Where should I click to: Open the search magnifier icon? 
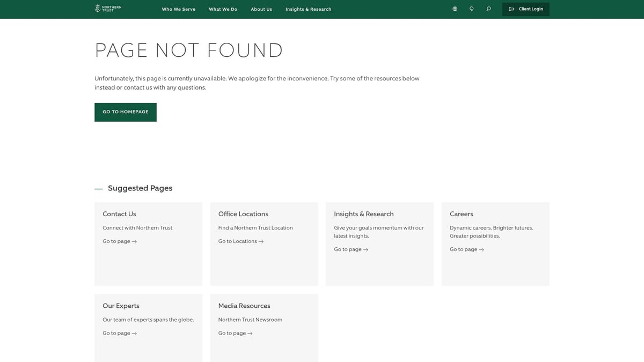coord(488,9)
